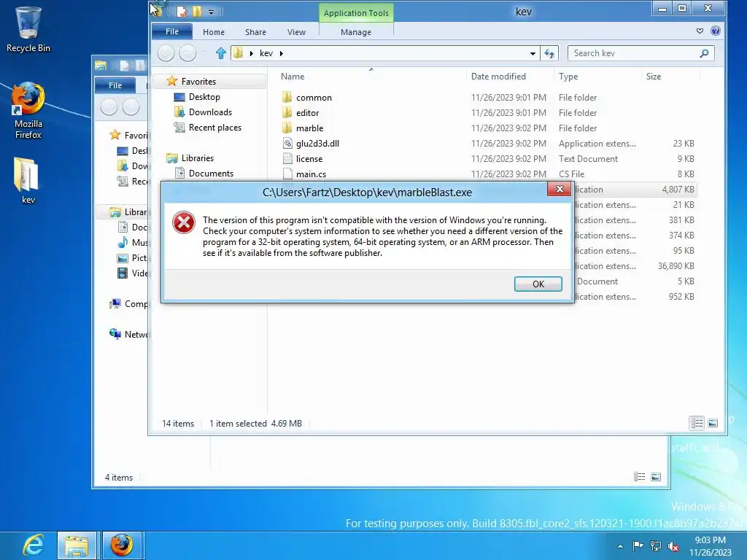
Task: Select the editor folder
Action: pos(307,113)
